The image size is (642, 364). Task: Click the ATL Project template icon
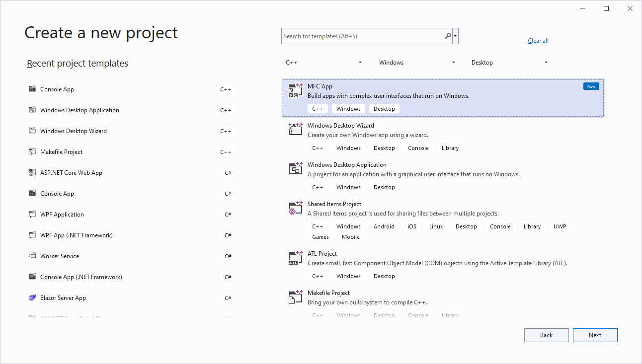296,258
